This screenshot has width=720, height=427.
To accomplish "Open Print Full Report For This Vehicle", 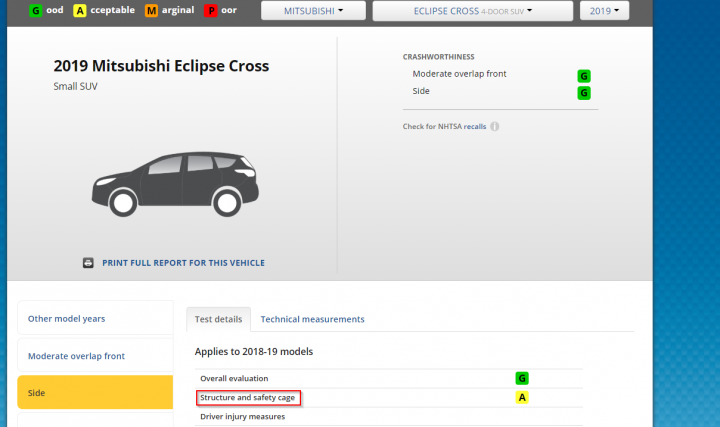I will tap(183, 263).
